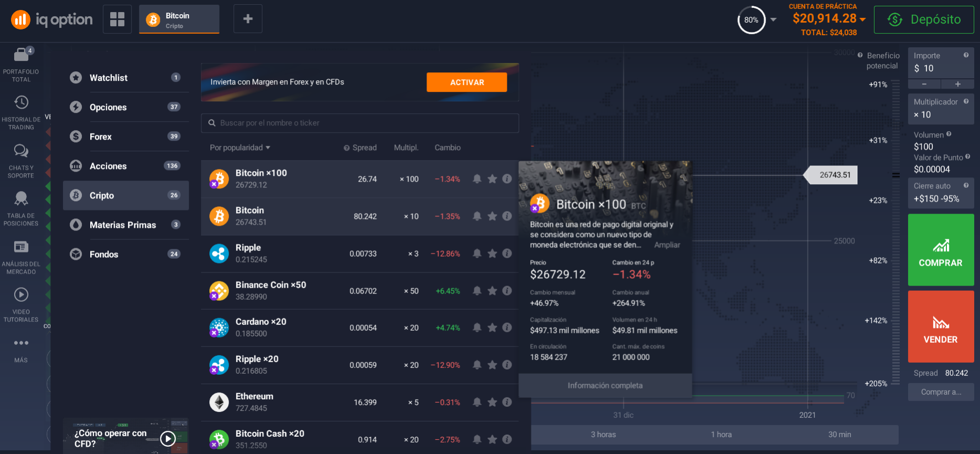Select Materias Primas category
Viewport: 980px width, 454px height.
pyautogui.click(x=126, y=225)
